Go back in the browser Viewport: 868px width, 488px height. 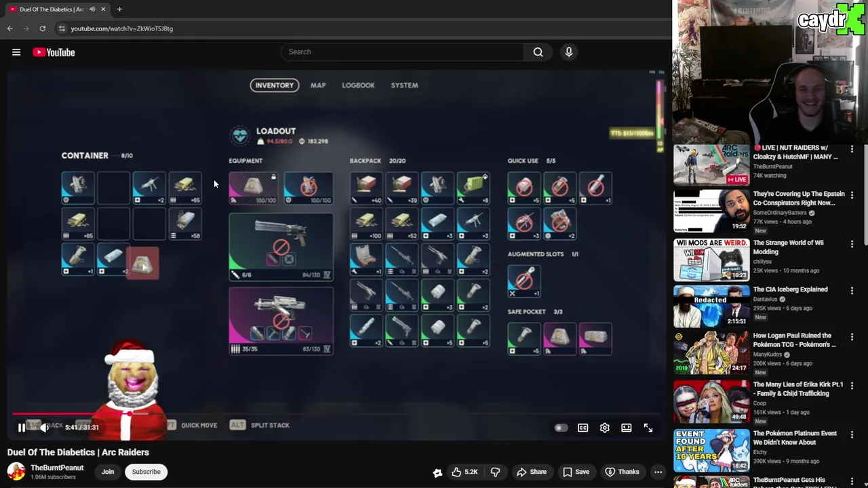tap(9, 28)
